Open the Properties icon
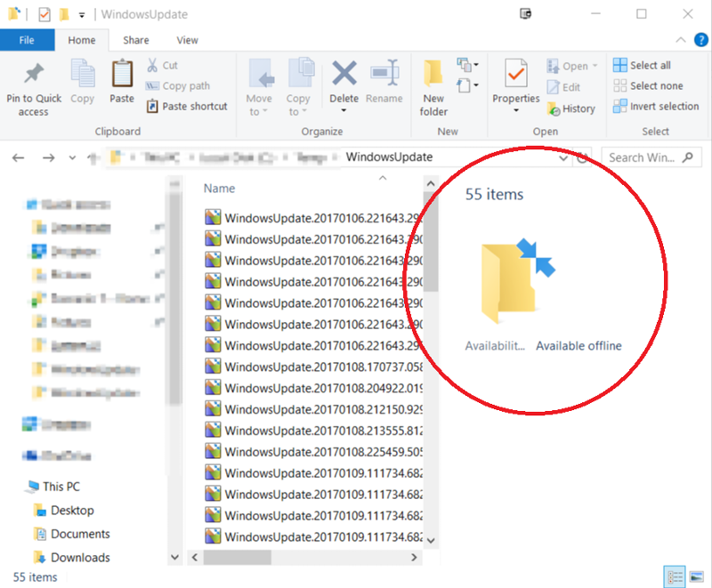 [516, 74]
